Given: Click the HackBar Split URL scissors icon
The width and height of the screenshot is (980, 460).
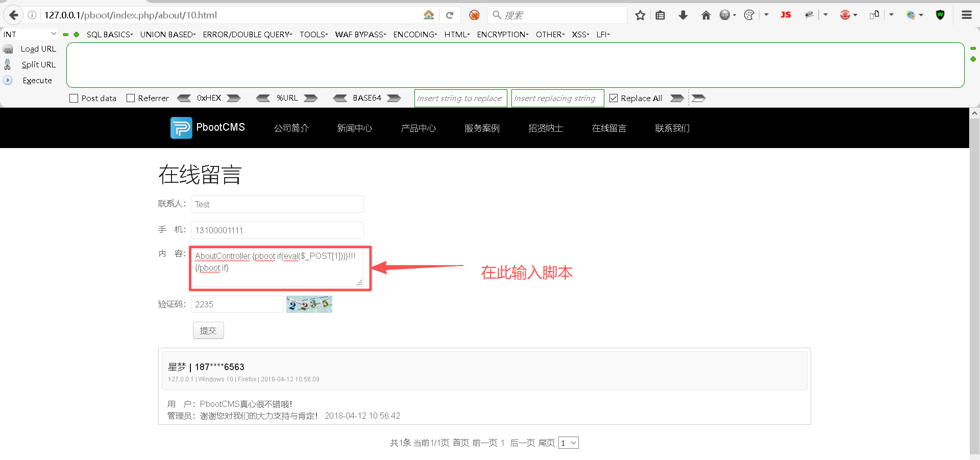Looking at the screenshot, I should (8, 64).
